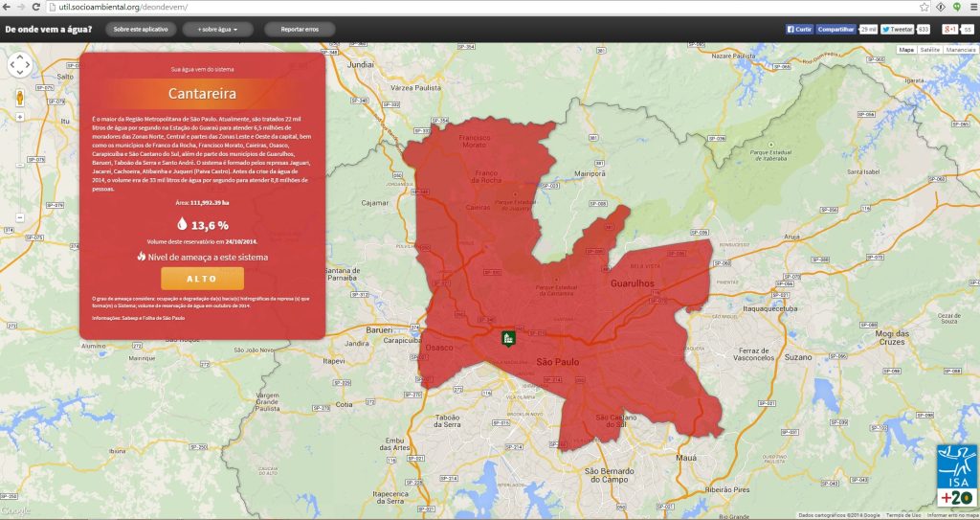Image resolution: width=980 pixels, height=520 pixels.
Task: Click the 'Francisco Morato' label
Action: [x=473, y=141]
